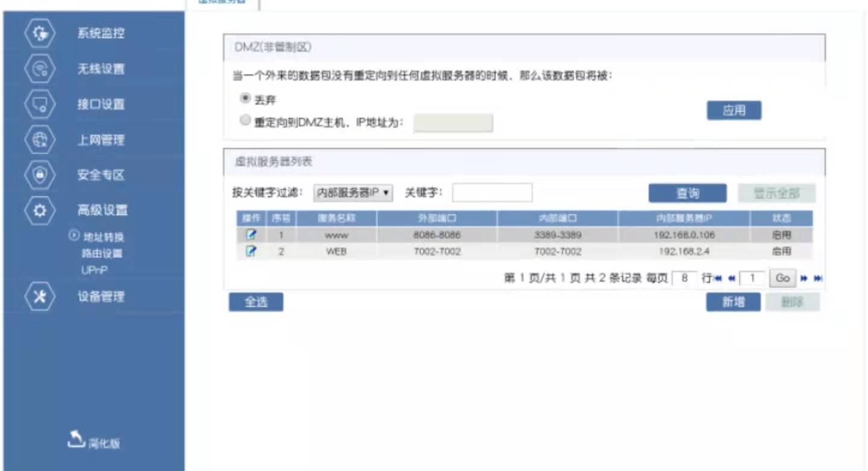Click the 安全专区 lock icon
Screen dimensions: 868x471
40,175
